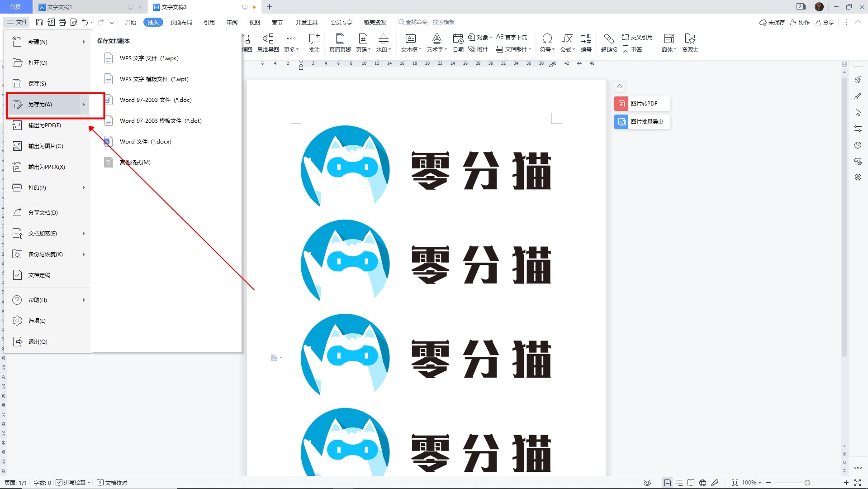Click the save icon in quick toolbar
868x489 pixels.
click(x=39, y=22)
